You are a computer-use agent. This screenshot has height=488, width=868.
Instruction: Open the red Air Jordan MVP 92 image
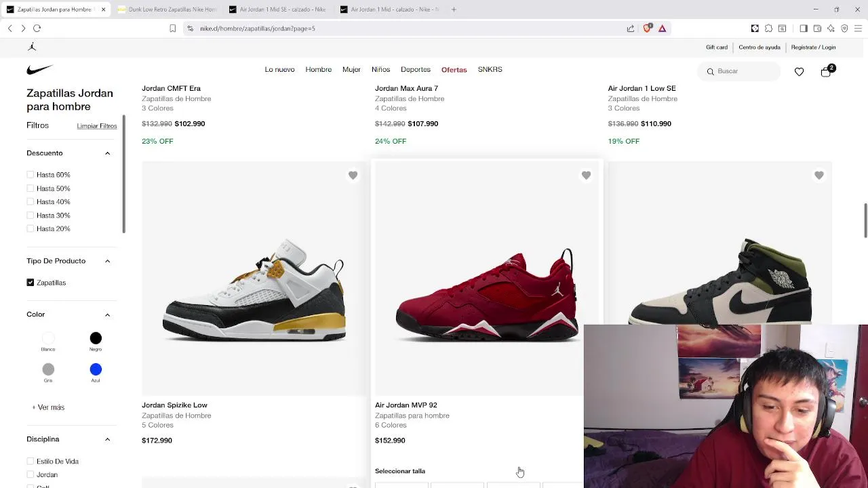(x=486, y=279)
